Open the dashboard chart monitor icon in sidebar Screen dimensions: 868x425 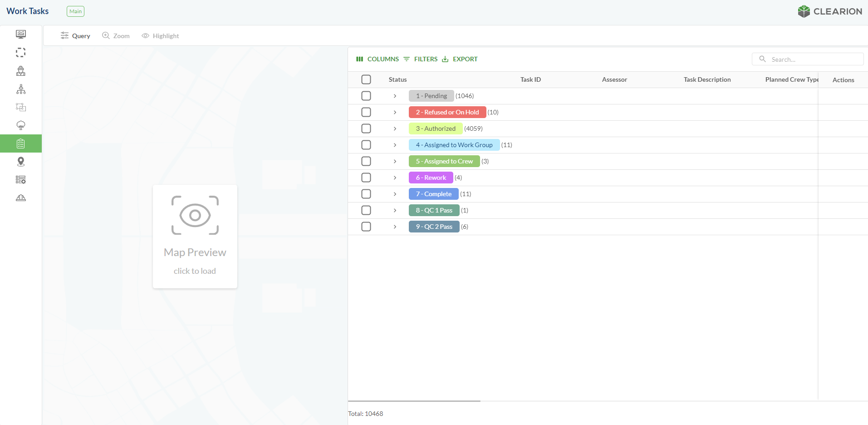point(21,35)
